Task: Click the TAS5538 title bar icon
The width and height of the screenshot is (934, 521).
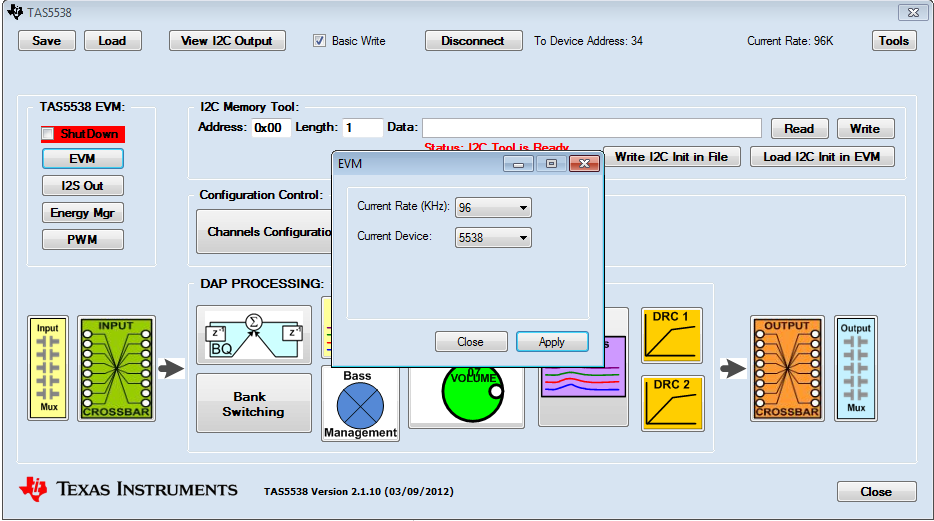Action: pos(15,12)
